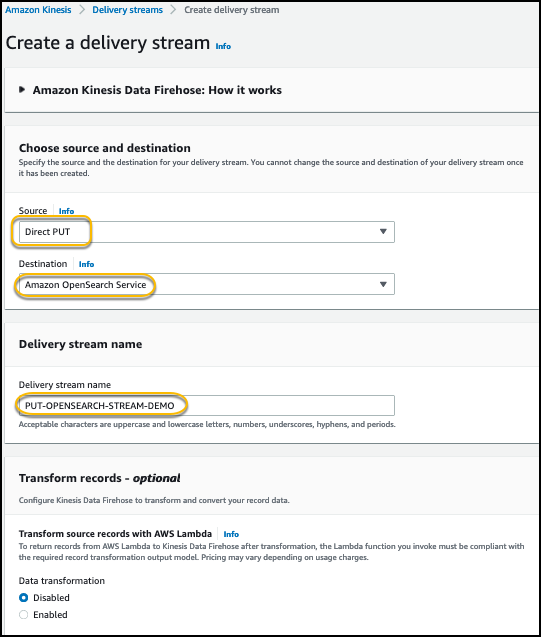Click the Enabled radio button label
The width and height of the screenshot is (541, 637).
50,615
